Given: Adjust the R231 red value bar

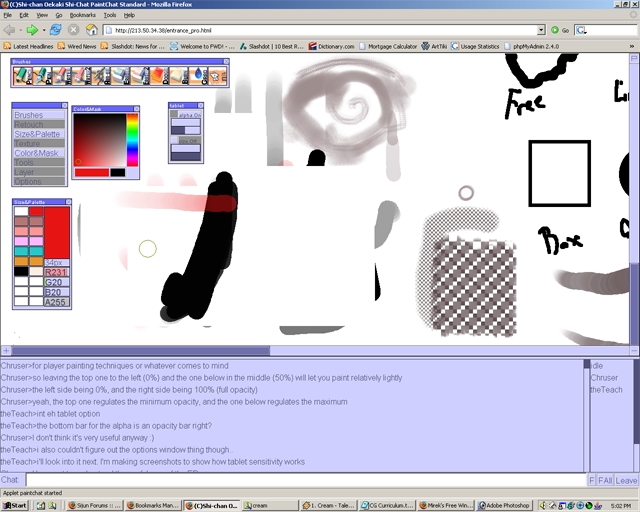Looking at the screenshot, I should pos(57,272).
